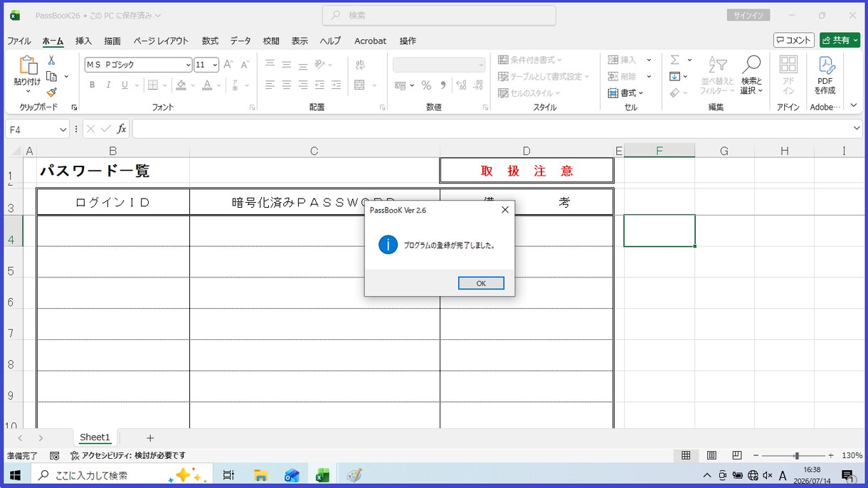
Task: Open 条件付き書式 dropdown
Action: pos(530,60)
